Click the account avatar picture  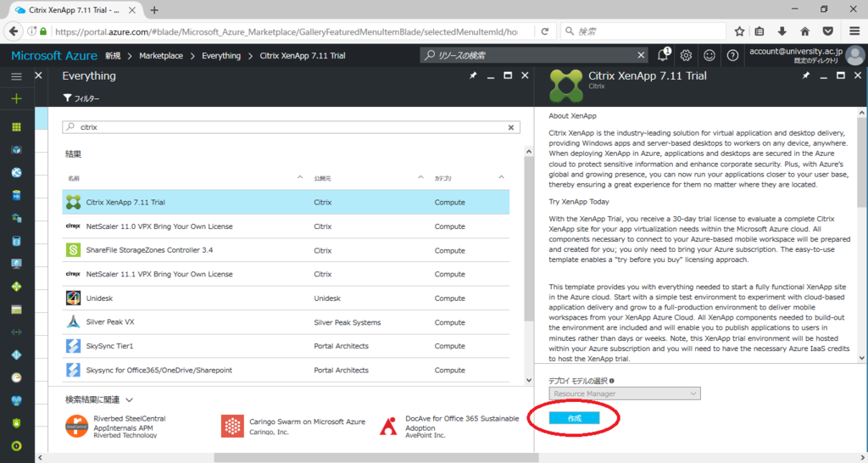854,55
